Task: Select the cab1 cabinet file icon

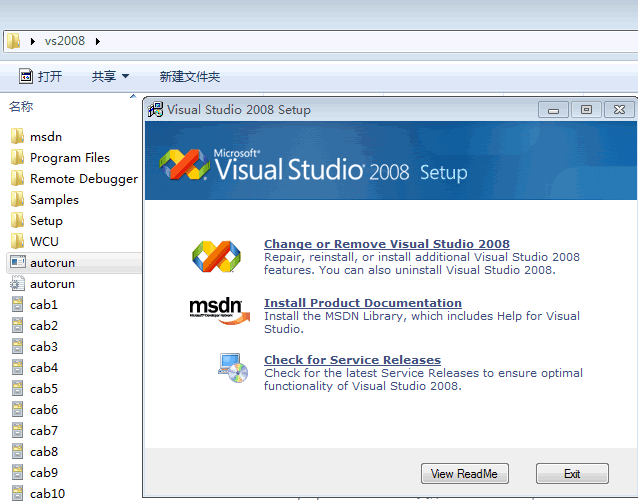Action: coord(17,304)
